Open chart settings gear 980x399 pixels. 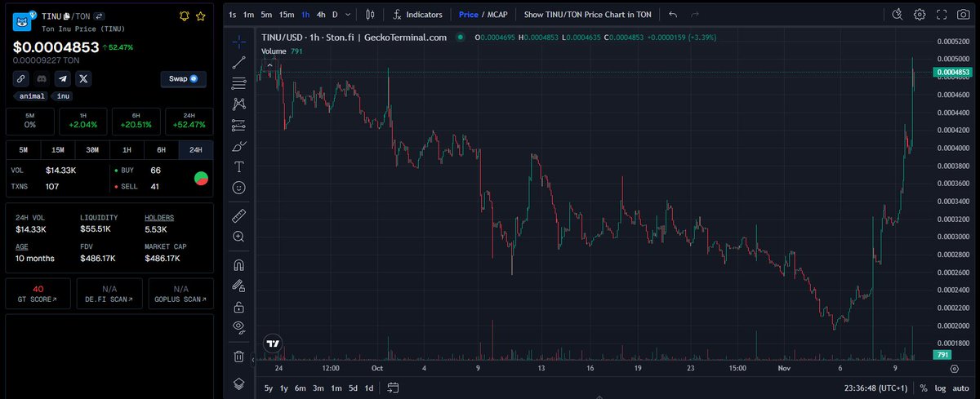click(x=920, y=14)
